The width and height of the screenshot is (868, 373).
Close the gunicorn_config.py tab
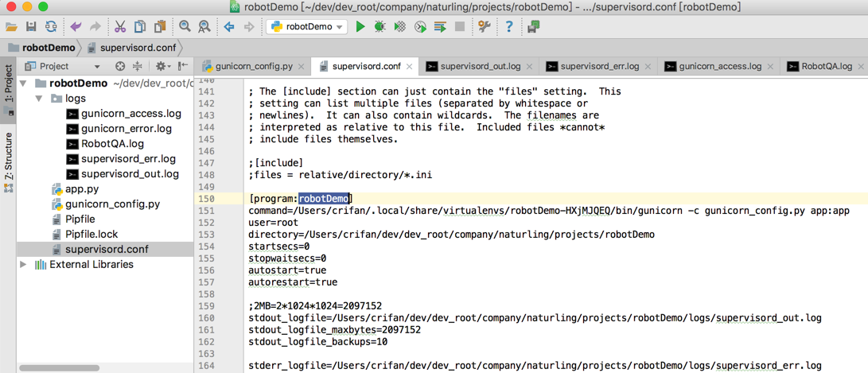coord(302,67)
